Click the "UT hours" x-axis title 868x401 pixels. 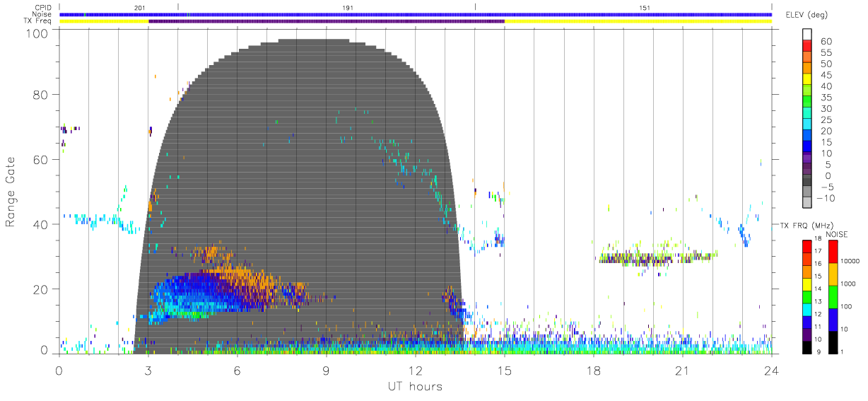click(414, 387)
